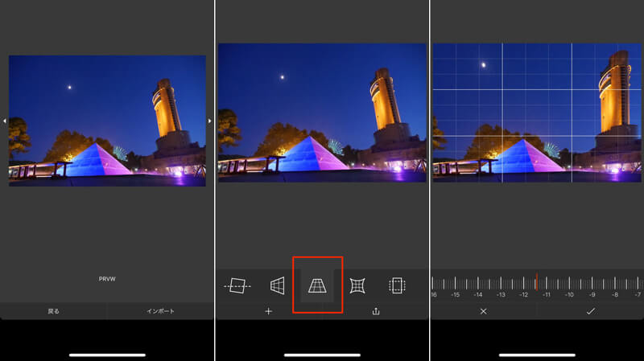Cancel adjustment with the X icon
The height and width of the screenshot is (361, 644).
483,311
